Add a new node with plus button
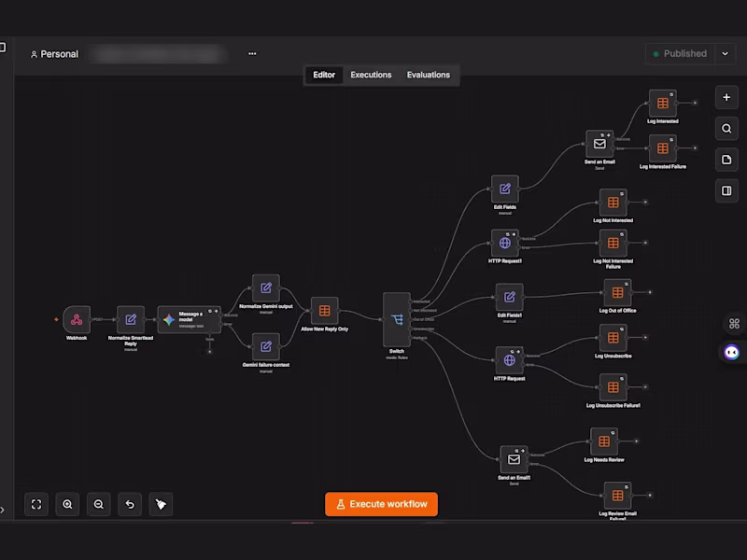The image size is (747, 560). [x=726, y=97]
